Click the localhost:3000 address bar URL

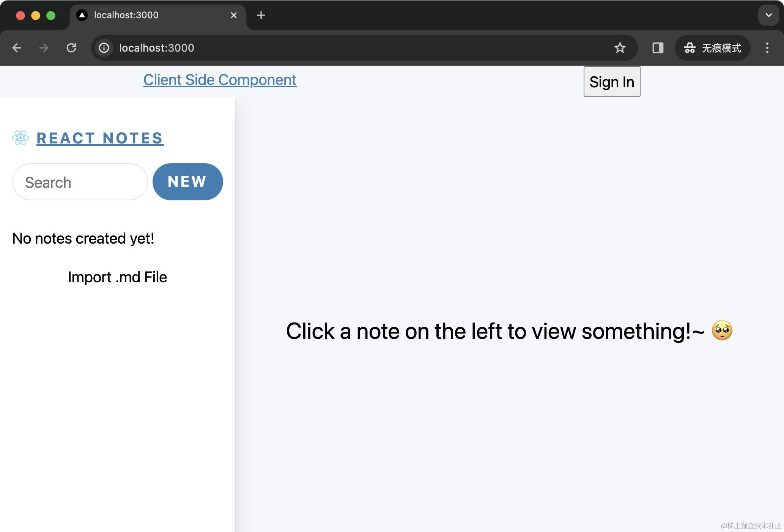[x=156, y=48]
